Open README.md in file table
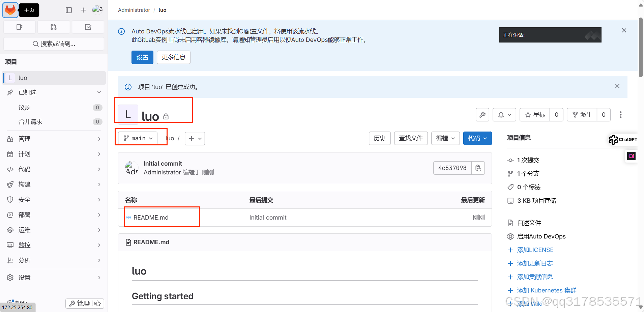The width and height of the screenshot is (644, 312). coord(151,218)
